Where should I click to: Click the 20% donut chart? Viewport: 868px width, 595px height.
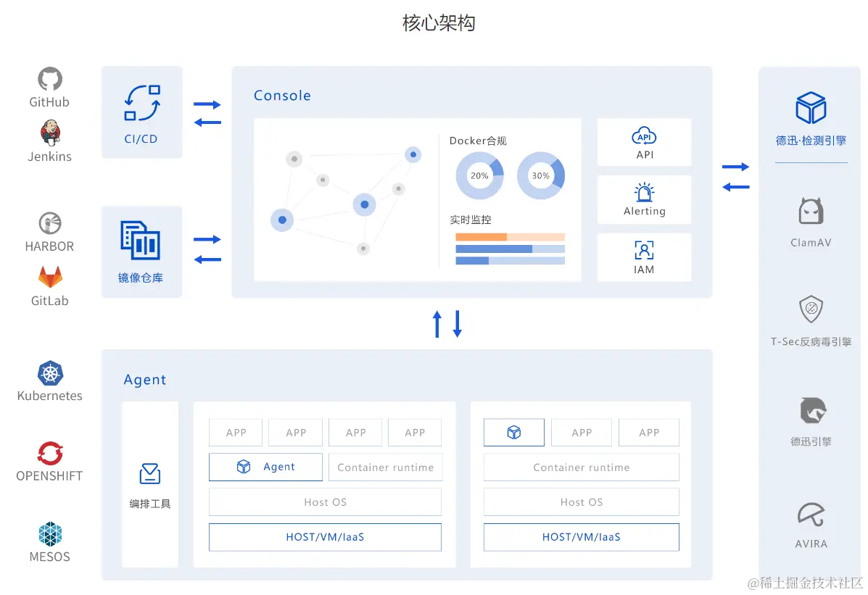pos(479,175)
